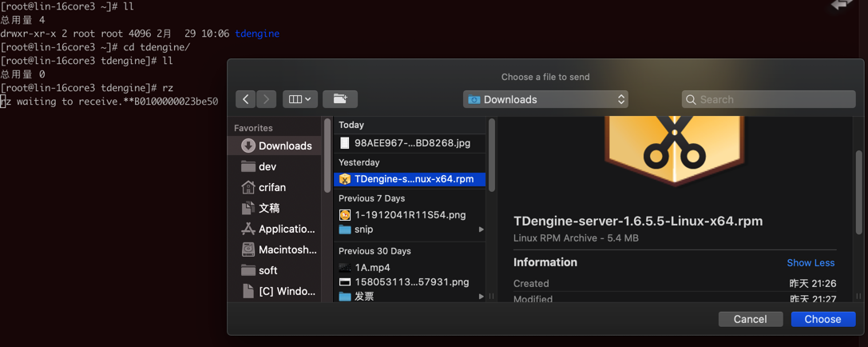
Task: Go to crifan home folder
Action: tap(271, 187)
